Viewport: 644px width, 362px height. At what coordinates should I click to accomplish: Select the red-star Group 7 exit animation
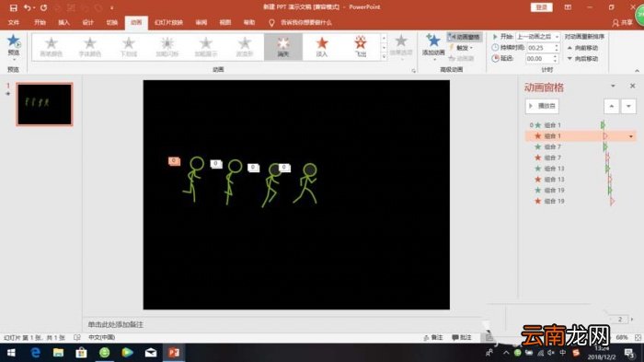pos(580,158)
